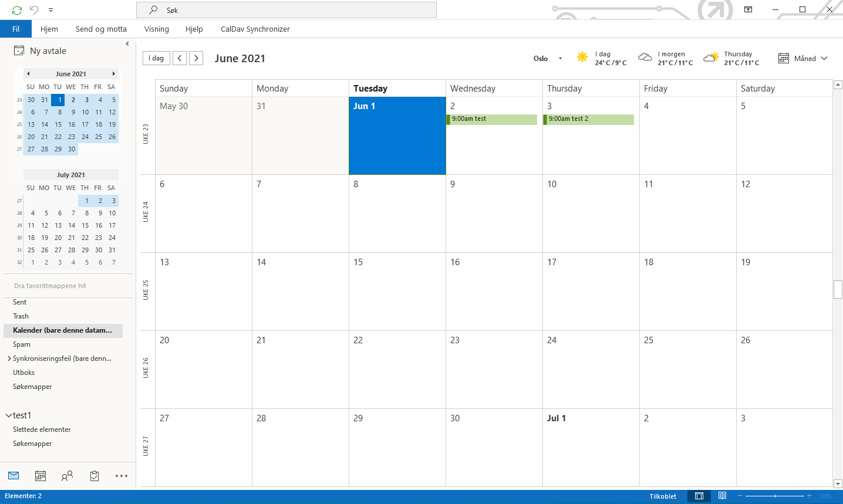Open the CalDav Synchronizer tab
Image resolution: width=843 pixels, height=504 pixels.
coord(255,29)
